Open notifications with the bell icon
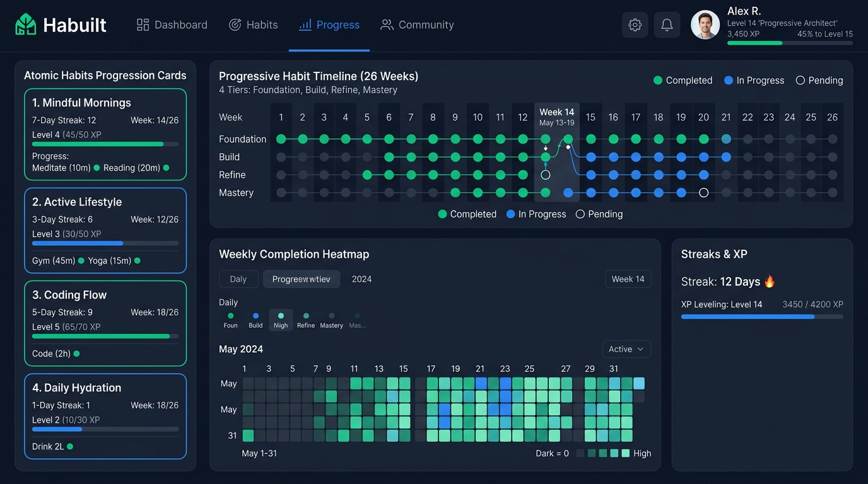868x484 pixels. (x=667, y=25)
